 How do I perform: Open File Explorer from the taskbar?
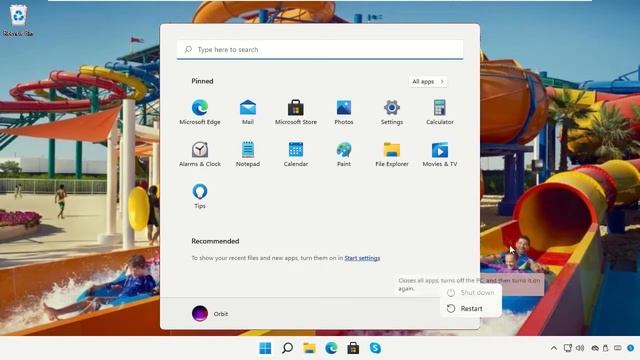[309, 348]
